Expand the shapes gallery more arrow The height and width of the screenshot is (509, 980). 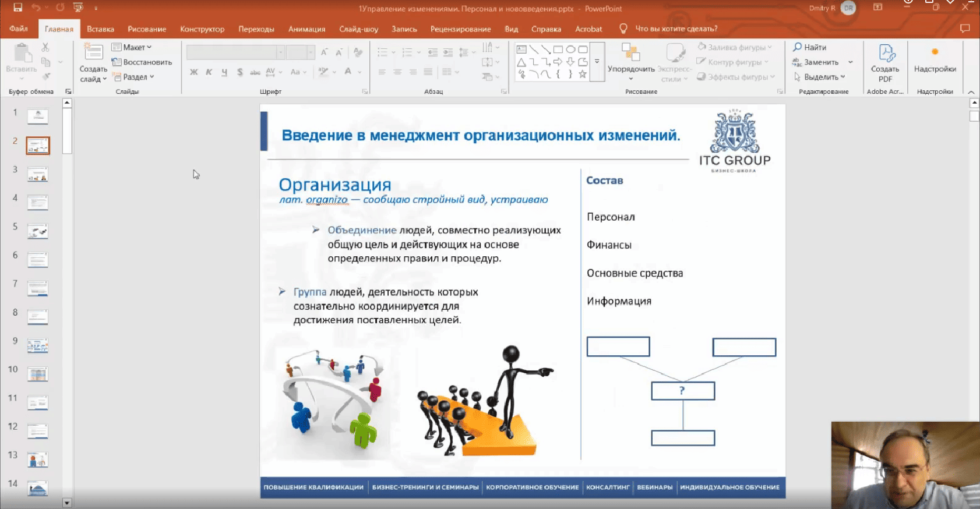click(x=597, y=62)
